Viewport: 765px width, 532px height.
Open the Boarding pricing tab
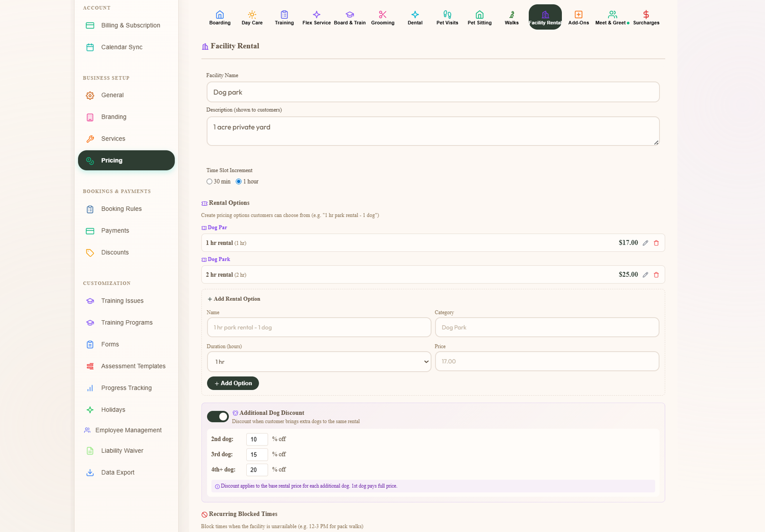pyautogui.click(x=219, y=17)
